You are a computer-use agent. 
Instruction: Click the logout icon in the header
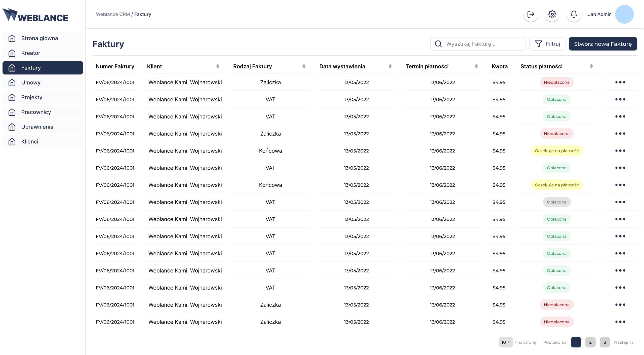coord(531,14)
